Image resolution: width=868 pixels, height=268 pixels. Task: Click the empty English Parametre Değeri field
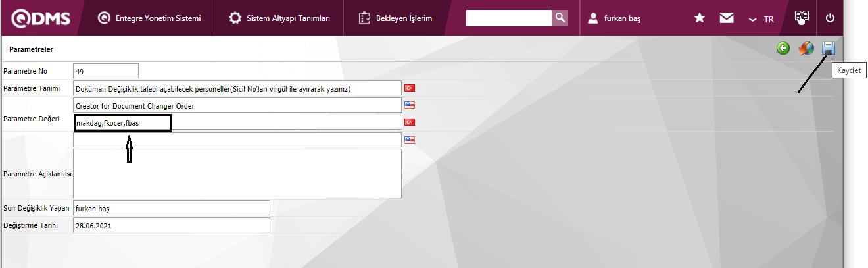(237, 140)
